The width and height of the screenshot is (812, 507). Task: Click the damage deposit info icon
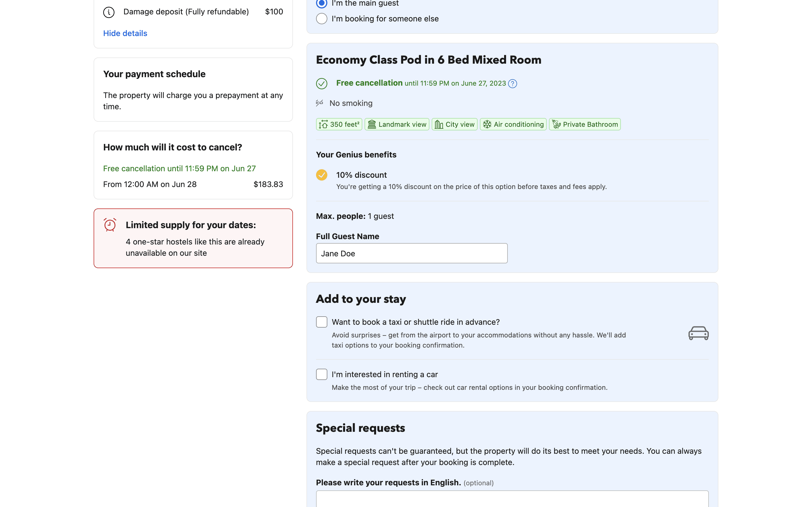[x=109, y=12]
